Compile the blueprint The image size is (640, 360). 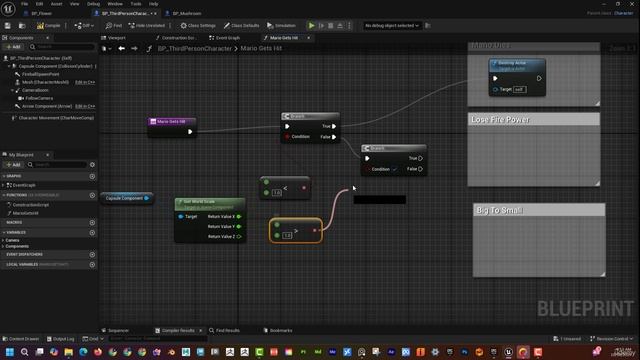49,26
